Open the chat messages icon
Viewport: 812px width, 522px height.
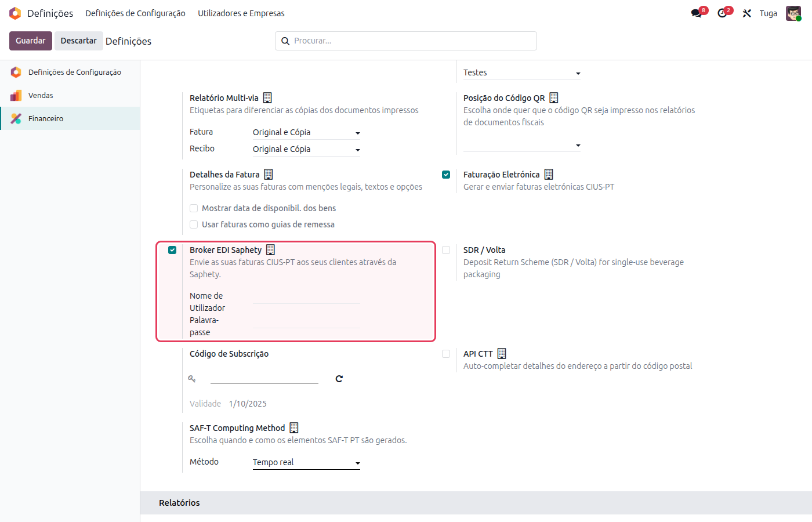[x=697, y=13]
